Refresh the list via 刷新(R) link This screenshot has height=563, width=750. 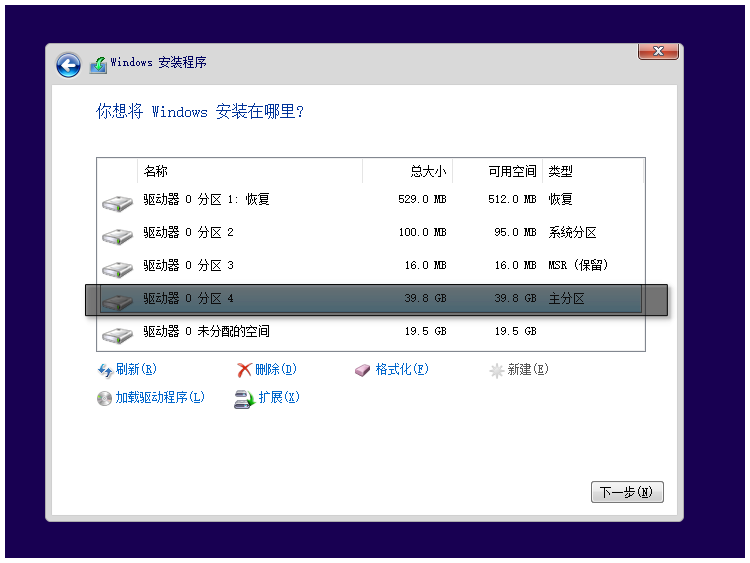pos(136,369)
